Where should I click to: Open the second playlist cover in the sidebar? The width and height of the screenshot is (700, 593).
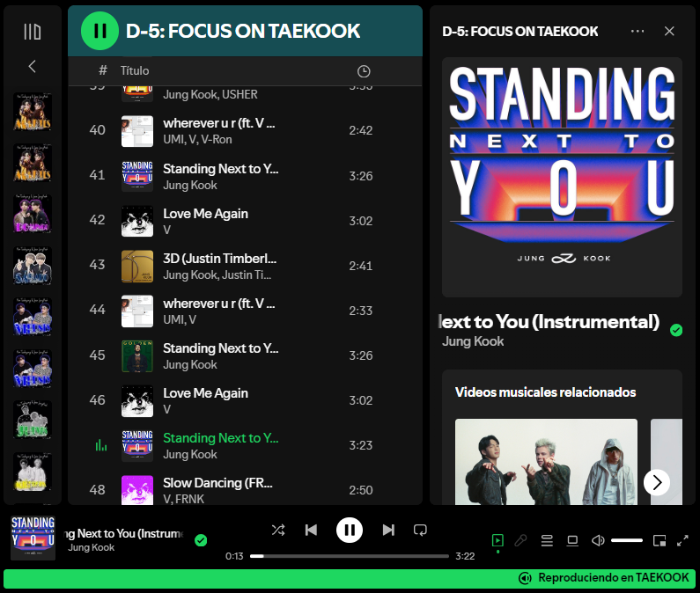point(33,163)
